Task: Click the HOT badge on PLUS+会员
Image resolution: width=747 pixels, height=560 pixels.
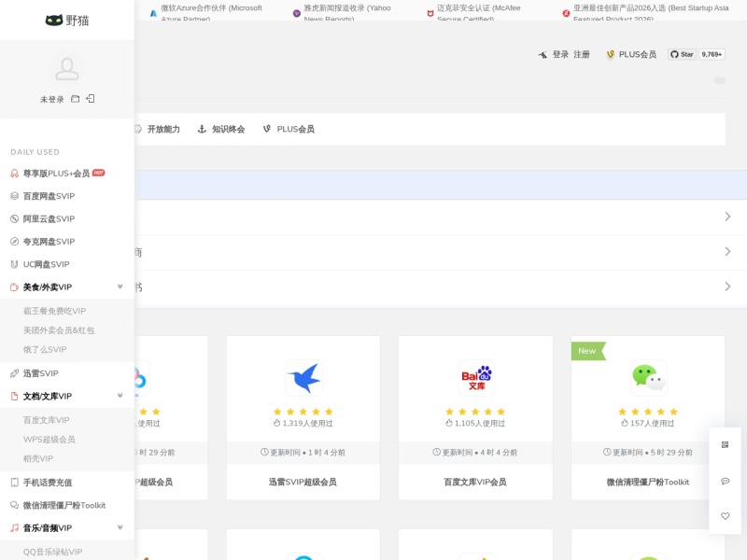Action: click(99, 173)
